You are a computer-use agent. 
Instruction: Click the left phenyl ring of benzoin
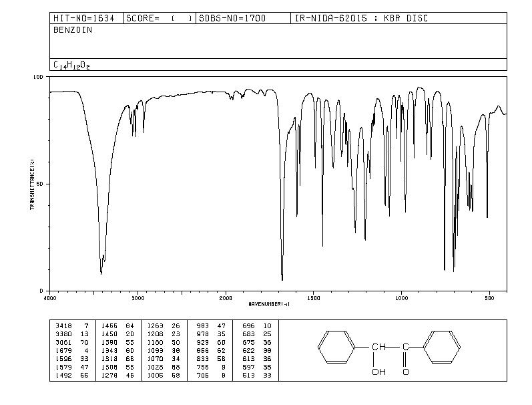(336, 348)
